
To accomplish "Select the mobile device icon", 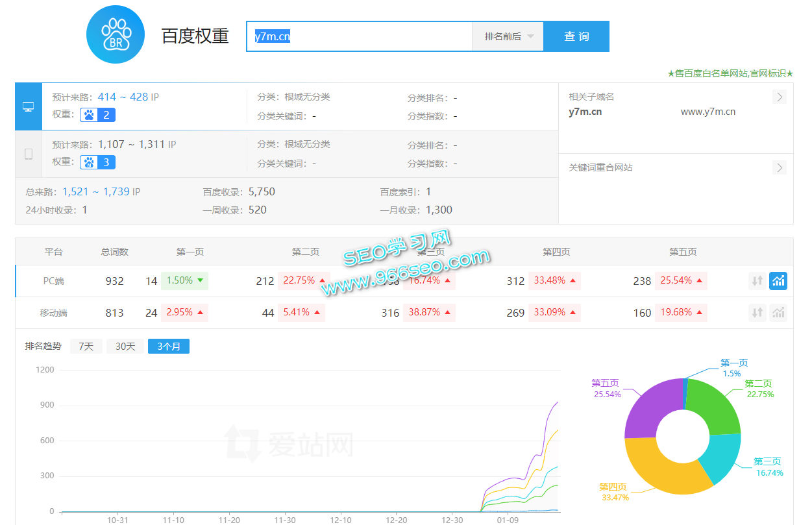I will (29, 154).
